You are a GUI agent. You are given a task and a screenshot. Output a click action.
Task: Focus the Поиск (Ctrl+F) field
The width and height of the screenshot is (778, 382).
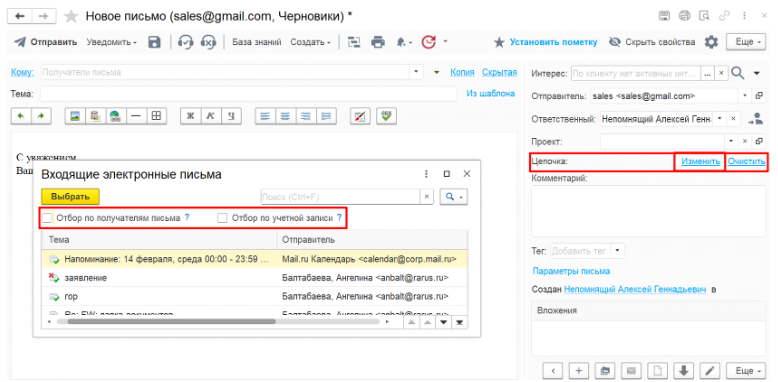tap(341, 197)
